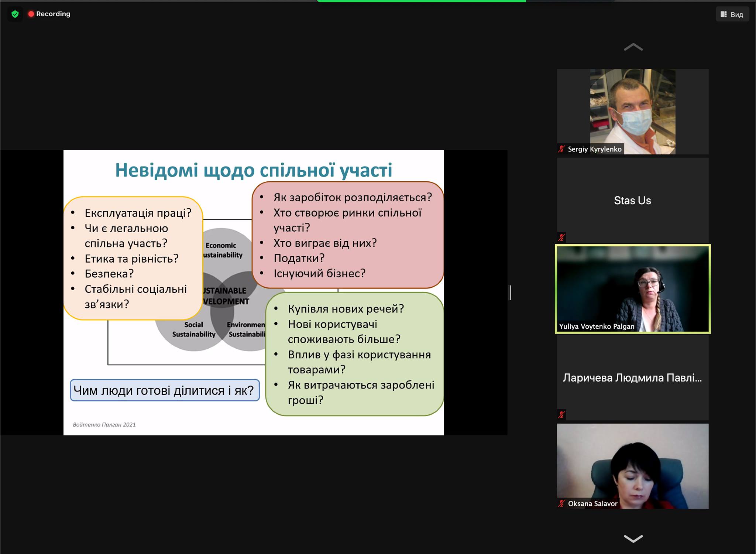Select Stas Us participant tile
This screenshot has width=756, height=554.
coord(632,200)
